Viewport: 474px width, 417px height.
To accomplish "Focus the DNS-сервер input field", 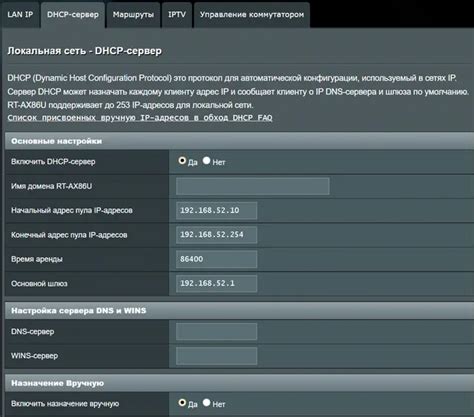I will pyautogui.click(x=216, y=331).
